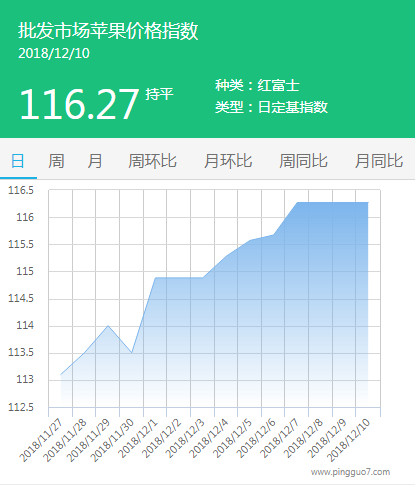This screenshot has width=415, height=485.
Task: Click the x-axis label 2018/11/30
Action: 112,440
